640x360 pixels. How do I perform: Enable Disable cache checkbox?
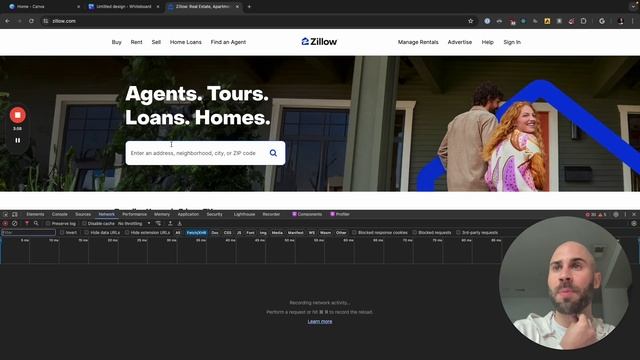84,224
